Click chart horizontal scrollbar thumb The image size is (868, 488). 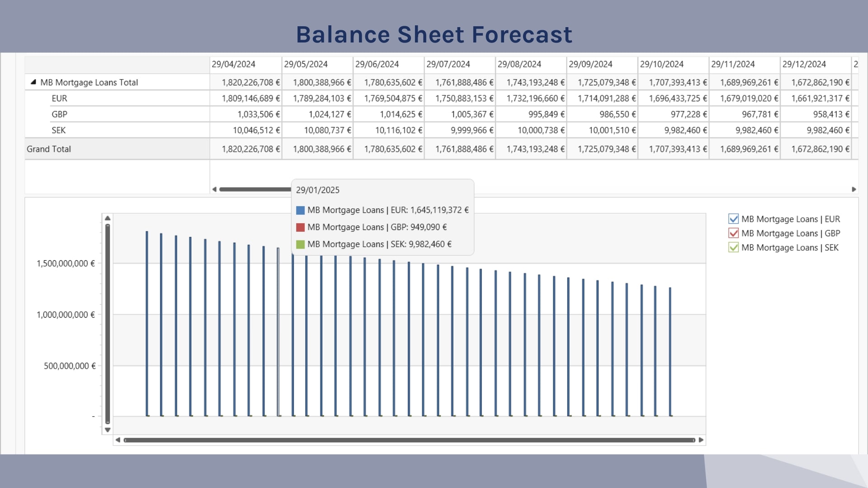click(409, 440)
